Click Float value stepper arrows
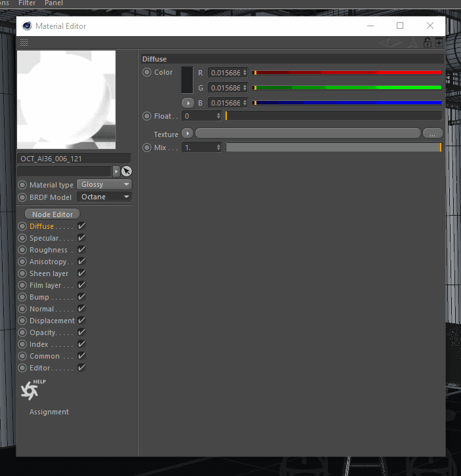Image resolution: width=461 pixels, height=476 pixels. pos(218,116)
